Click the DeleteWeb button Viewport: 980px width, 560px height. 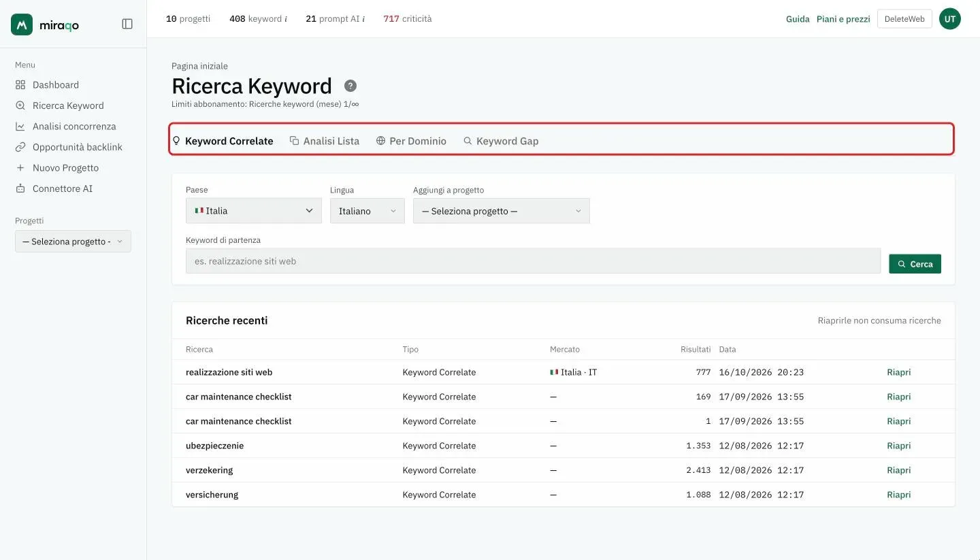904,19
